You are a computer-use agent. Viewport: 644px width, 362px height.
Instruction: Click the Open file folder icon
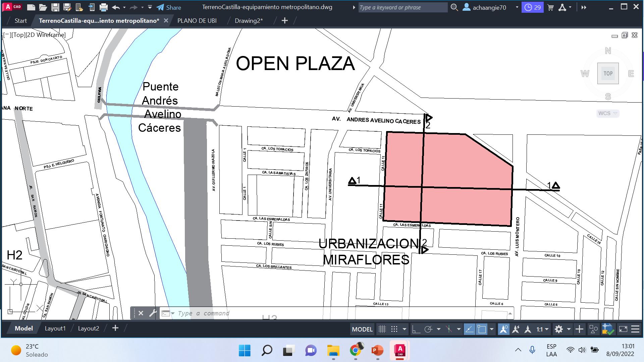43,7
